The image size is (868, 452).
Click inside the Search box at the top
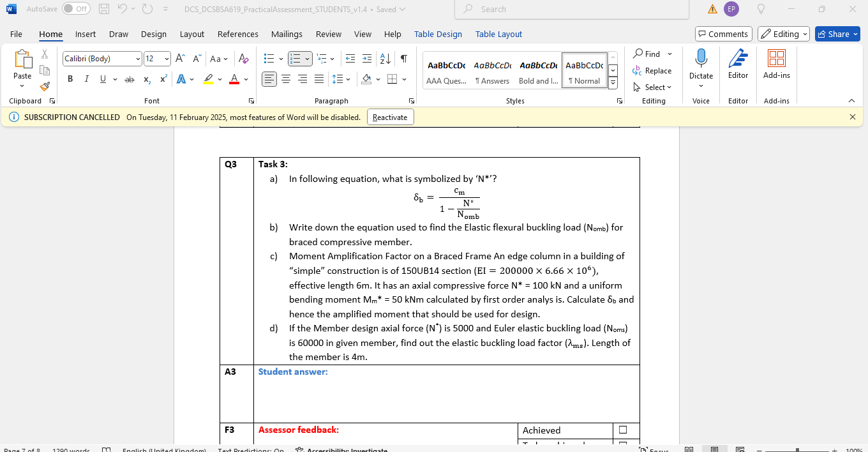coord(571,9)
